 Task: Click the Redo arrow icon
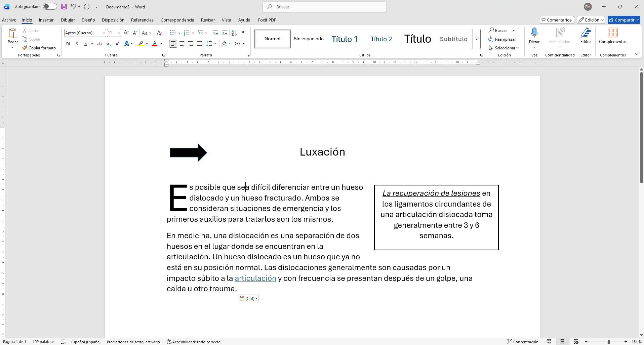(x=87, y=7)
